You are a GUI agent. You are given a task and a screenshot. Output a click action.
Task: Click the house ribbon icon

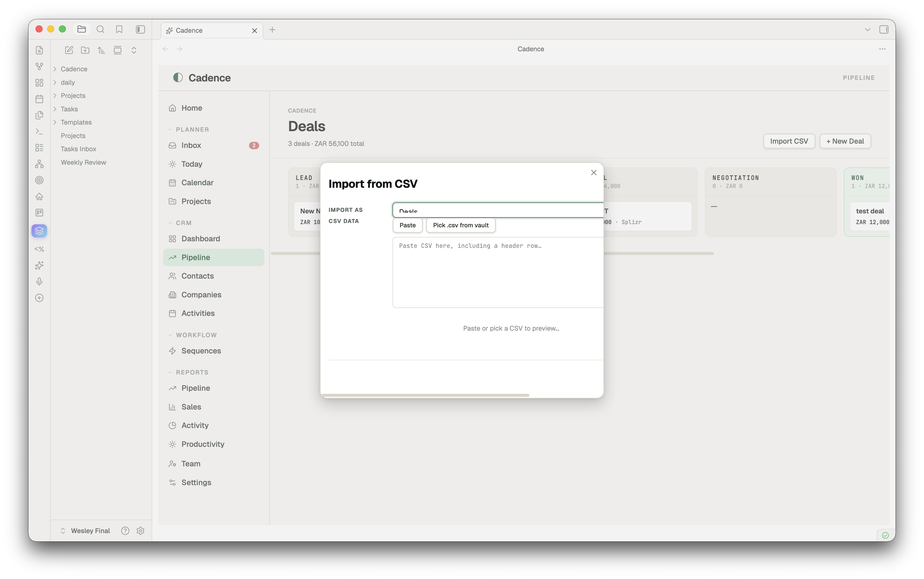point(39,196)
